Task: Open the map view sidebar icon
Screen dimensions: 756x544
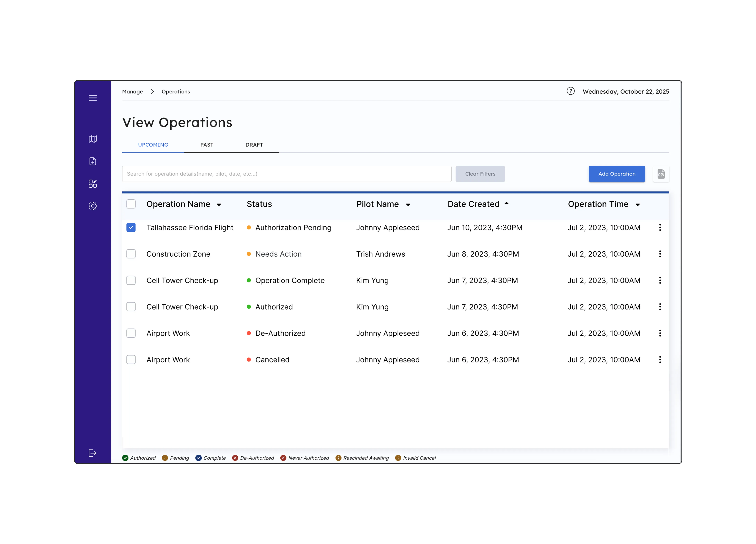Action: 93,139
